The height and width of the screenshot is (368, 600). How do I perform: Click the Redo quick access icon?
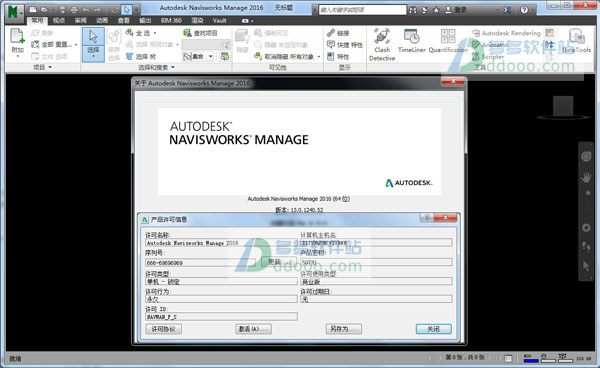pyautogui.click(x=98, y=10)
